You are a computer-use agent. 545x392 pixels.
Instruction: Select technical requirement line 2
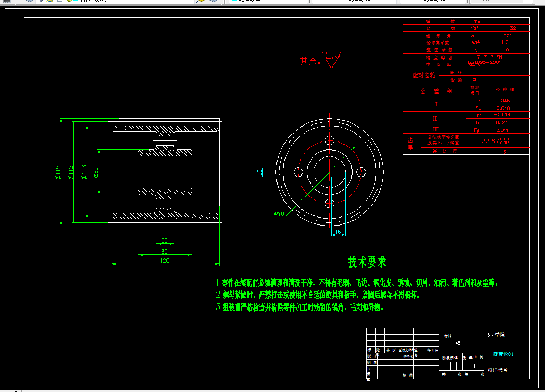[318, 295]
